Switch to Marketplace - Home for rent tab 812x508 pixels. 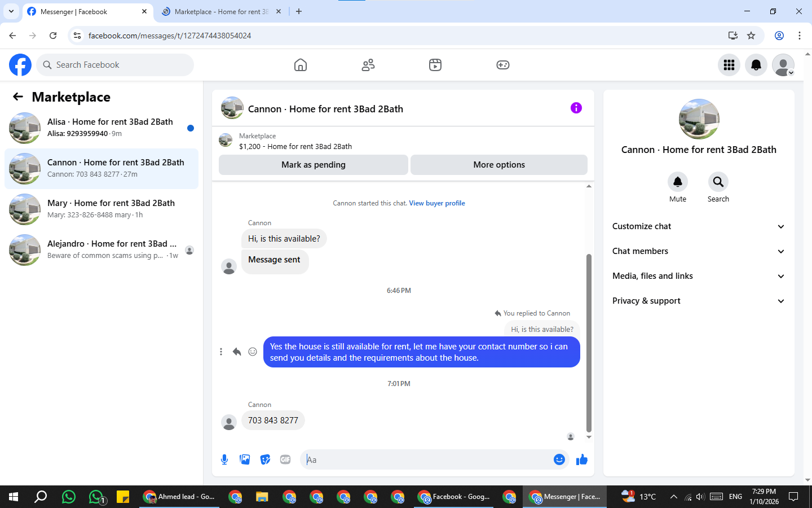(x=221, y=12)
